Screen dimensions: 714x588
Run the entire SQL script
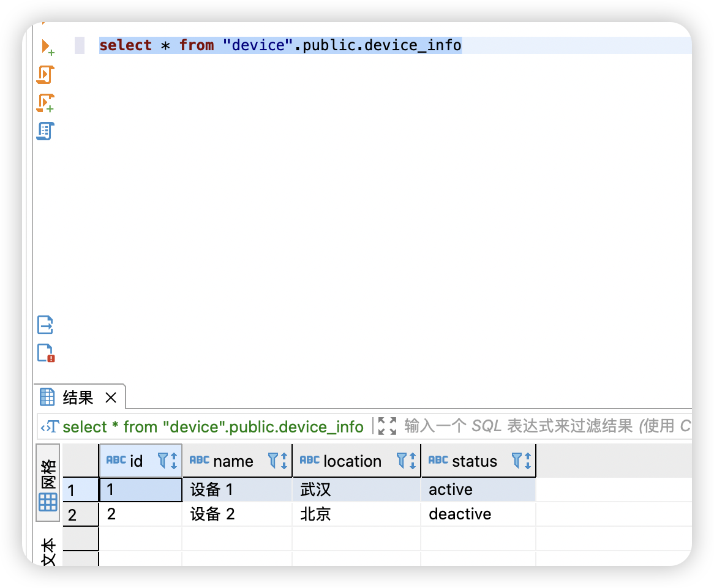click(x=45, y=74)
